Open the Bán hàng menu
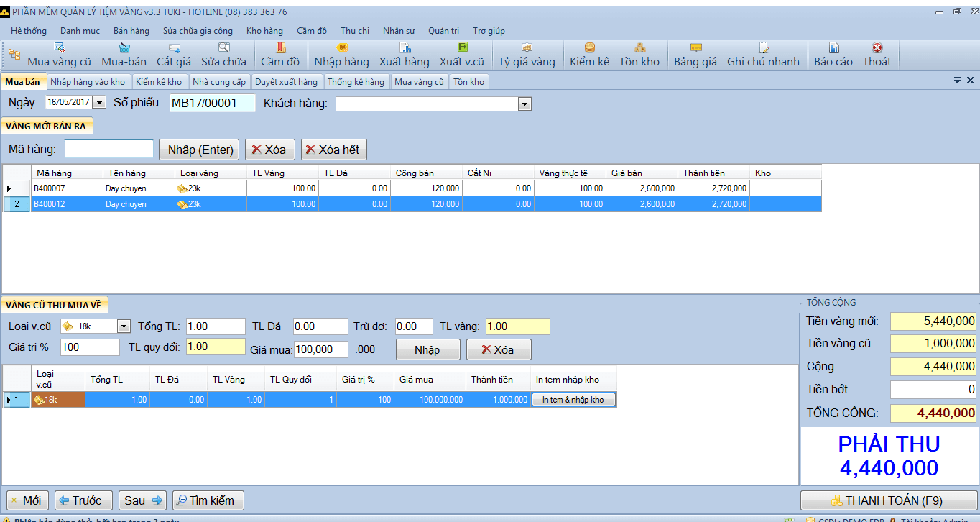 click(131, 31)
